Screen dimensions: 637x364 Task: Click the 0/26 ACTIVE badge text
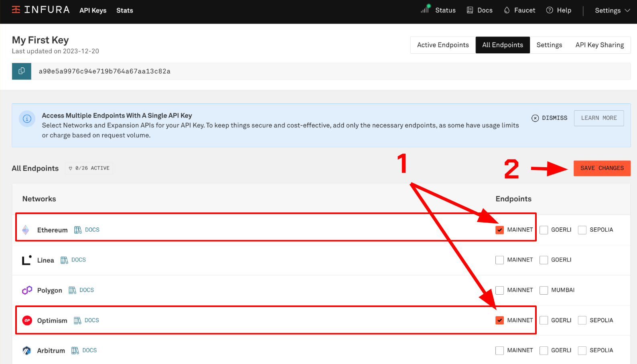[92, 168]
